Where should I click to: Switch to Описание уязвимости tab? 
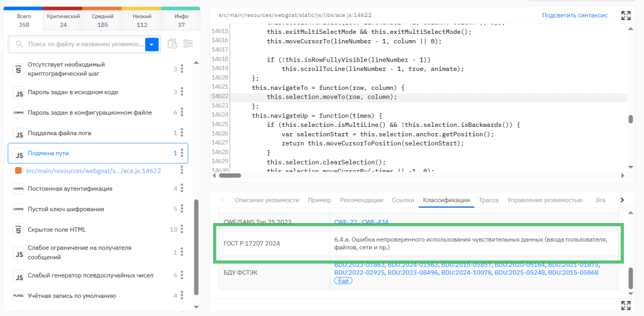(267, 200)
